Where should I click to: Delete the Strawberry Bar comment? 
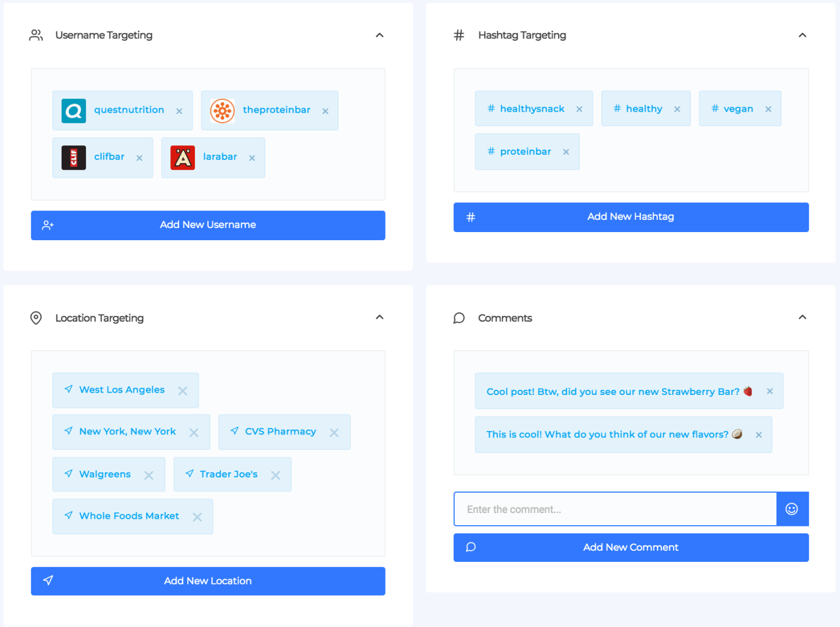pos(770,391)
